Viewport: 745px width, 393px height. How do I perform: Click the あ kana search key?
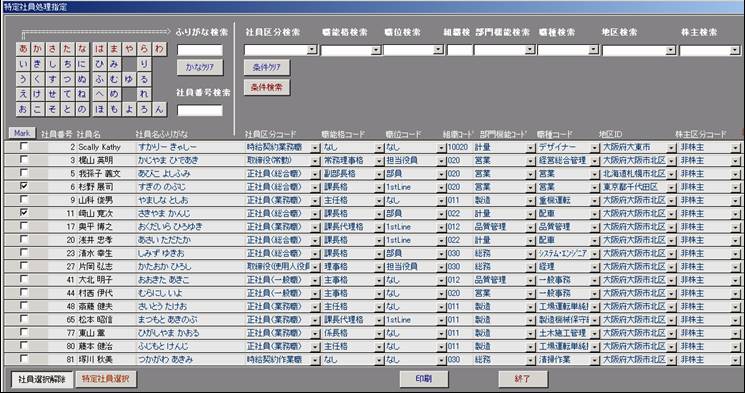tap(23, 49)
